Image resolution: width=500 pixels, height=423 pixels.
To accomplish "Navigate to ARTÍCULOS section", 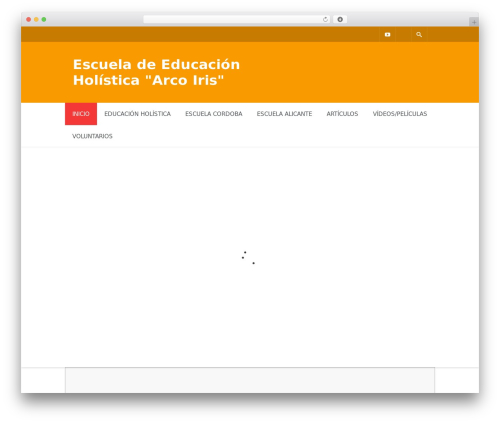I will 342,114.
